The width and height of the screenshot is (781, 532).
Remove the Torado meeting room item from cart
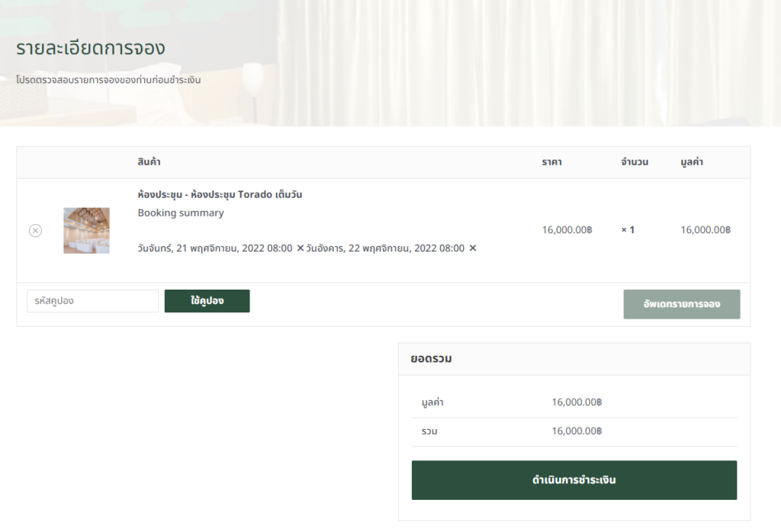[35, 230]
